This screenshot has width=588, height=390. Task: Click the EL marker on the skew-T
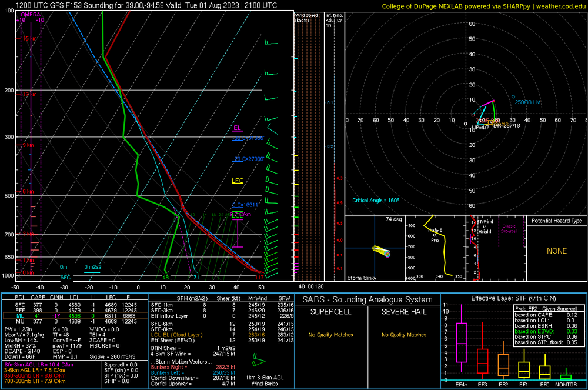tap(237, 128)
